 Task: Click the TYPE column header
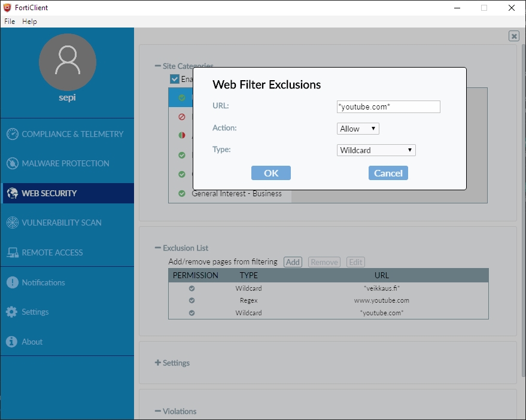[x=248, y=275]
